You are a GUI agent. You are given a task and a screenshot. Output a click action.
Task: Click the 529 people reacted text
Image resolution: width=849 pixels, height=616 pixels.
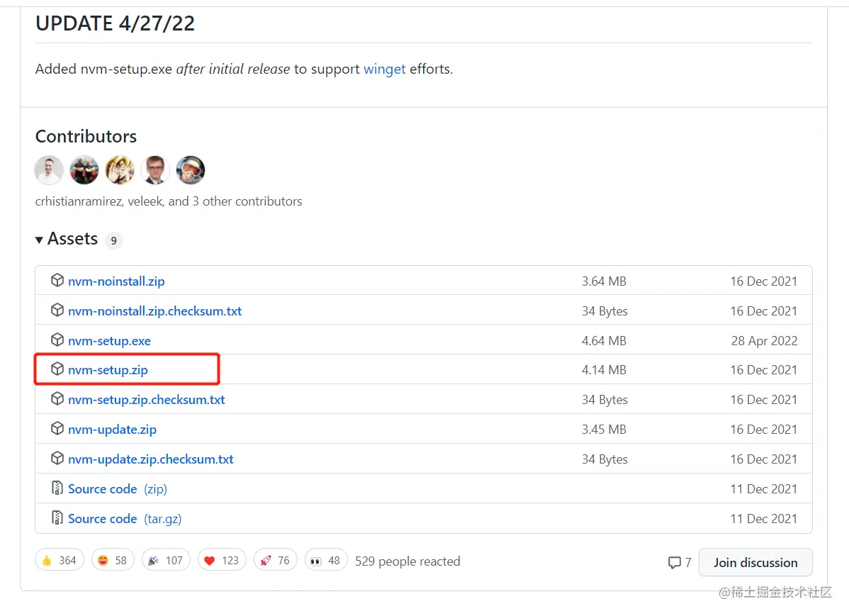click(x=407, y=561)
